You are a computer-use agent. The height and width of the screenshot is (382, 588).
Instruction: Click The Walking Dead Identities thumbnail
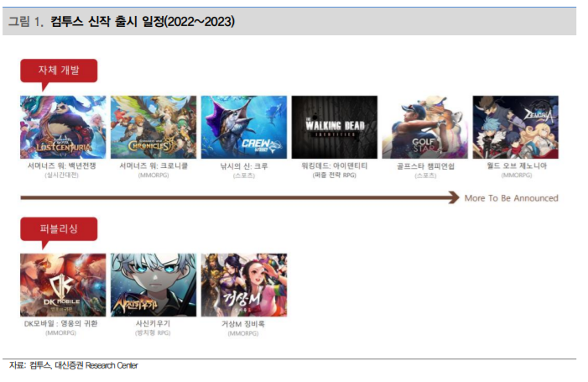tap(335, 127)
